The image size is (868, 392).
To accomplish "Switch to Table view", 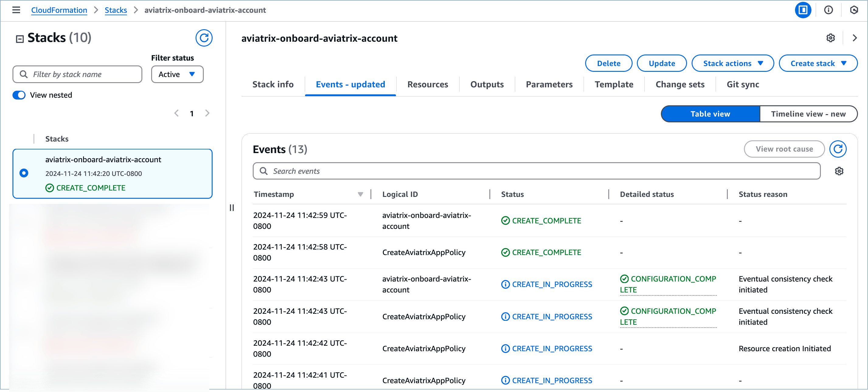I will pos(710,114).
